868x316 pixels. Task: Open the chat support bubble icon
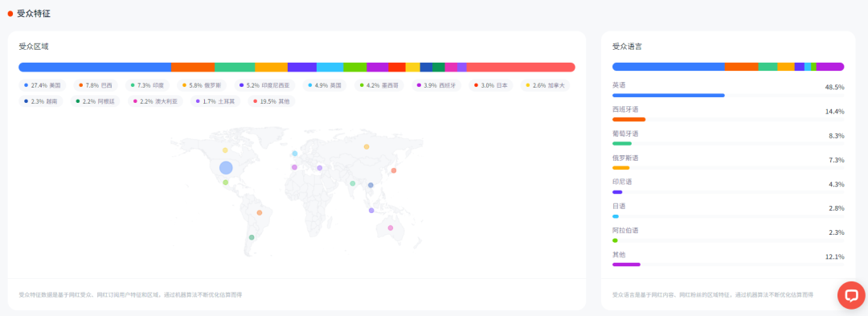(851, 295)
